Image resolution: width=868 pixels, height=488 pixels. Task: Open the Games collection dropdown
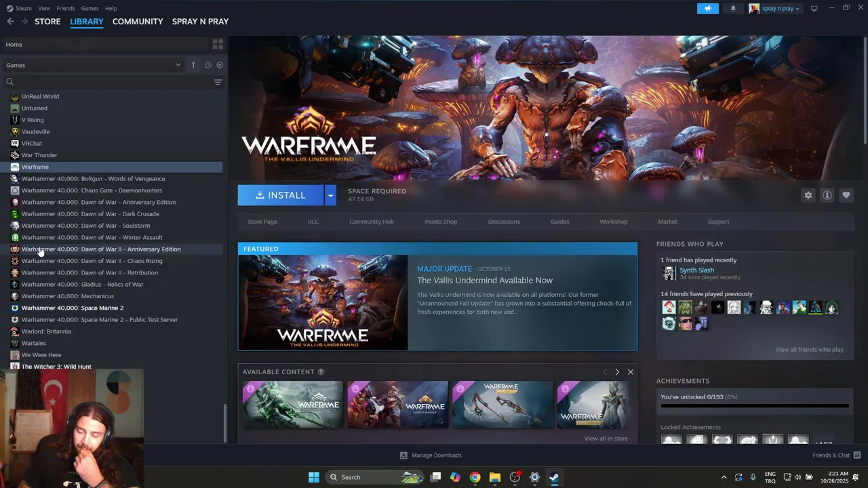click(94, 65)
